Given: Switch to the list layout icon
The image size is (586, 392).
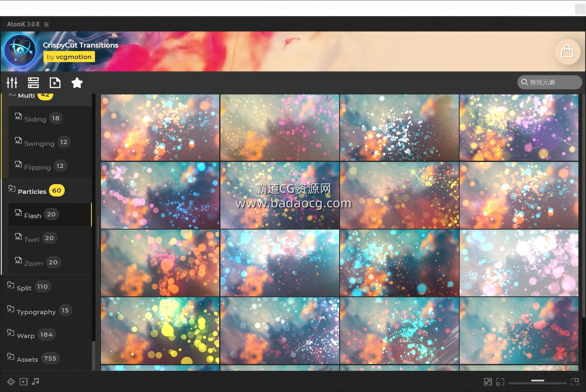Looking at the screenshot, I should click(x=33, y=83).
